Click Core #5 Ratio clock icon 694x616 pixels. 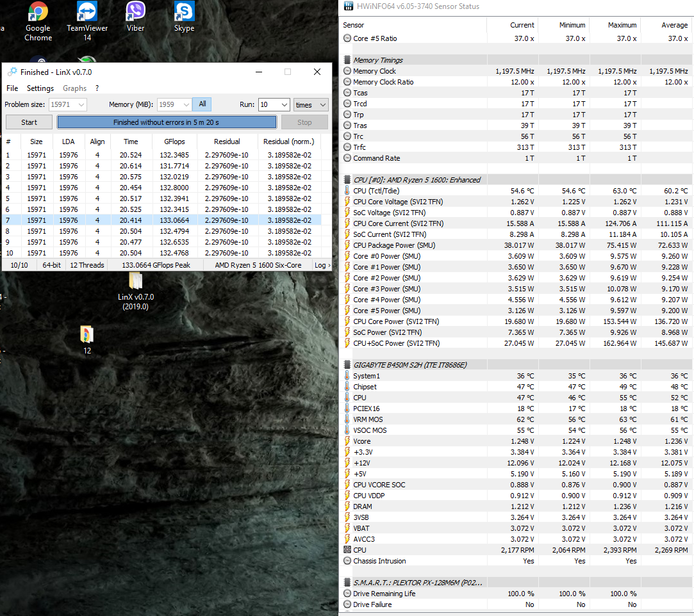pos(347,38)
